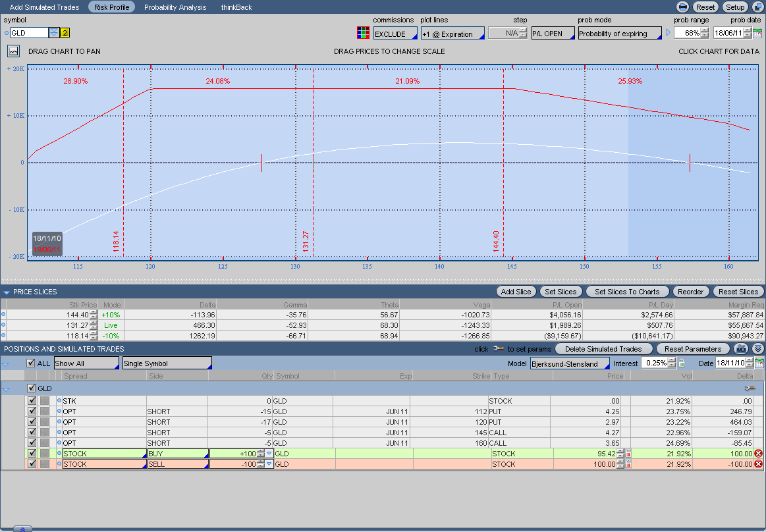Open the prob date calendar icon
This screenshot has width=766, height=532.
click(x=757, y=33)
